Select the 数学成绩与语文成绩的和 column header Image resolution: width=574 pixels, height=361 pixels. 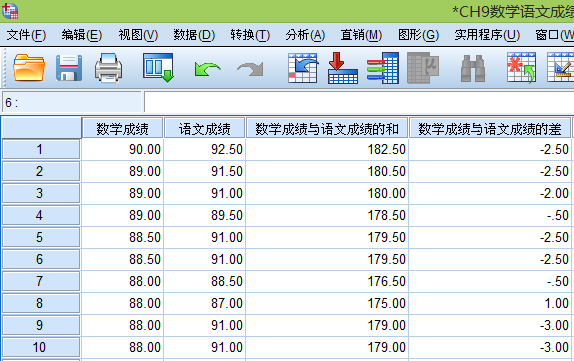(x=327, y=129)
